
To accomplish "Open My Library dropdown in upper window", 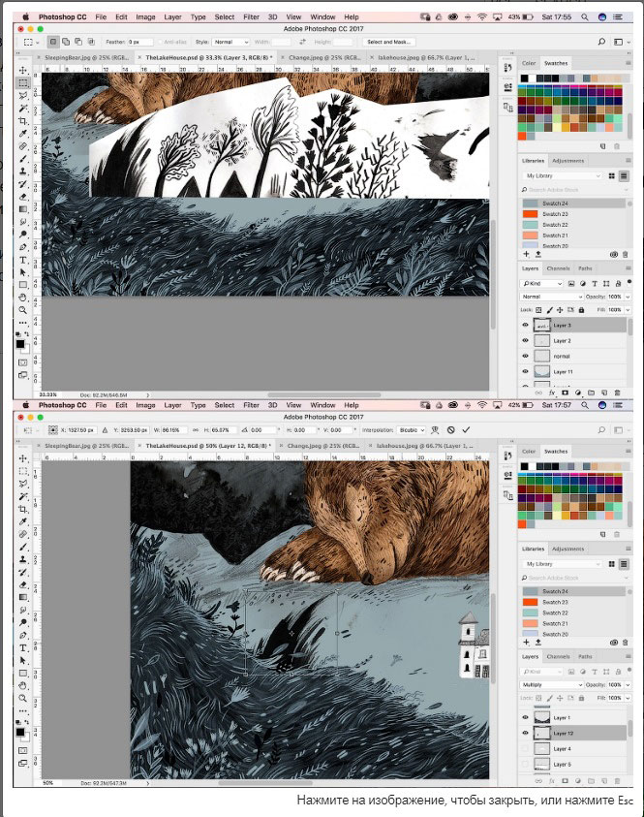I will pos(563,176).
